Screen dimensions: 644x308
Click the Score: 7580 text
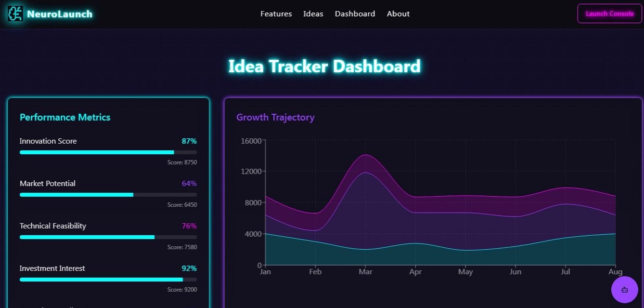[182, 247]
